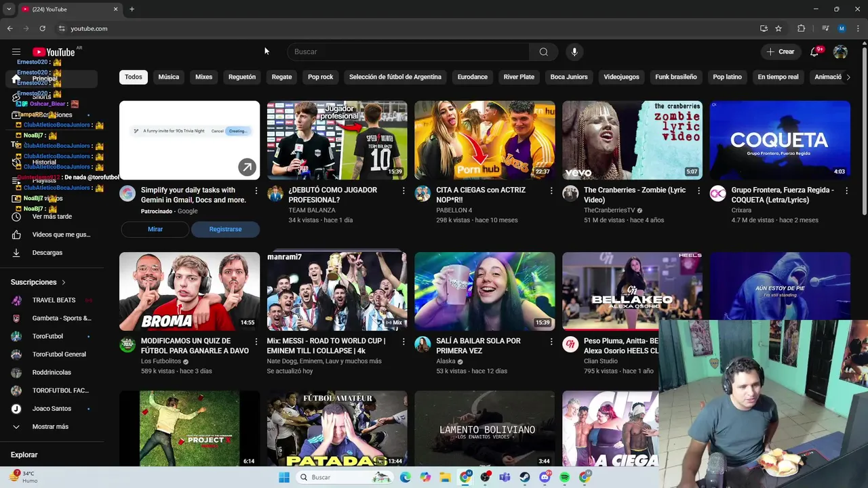Open the LAMENTO BOLIVIANO video thumbnail
This screenshot has width=868, height=488.
(x=485, y=428)
